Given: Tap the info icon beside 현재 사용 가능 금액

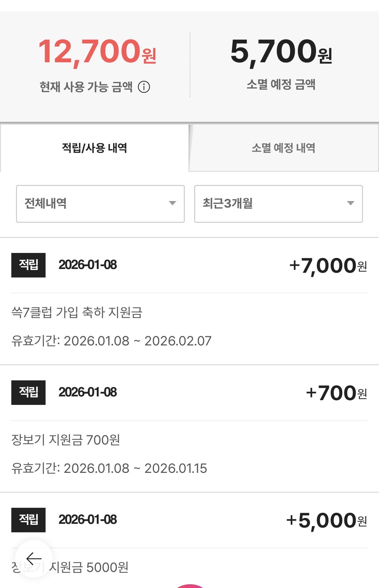Looking at the screenshot, I should click(x=144, y=87).
